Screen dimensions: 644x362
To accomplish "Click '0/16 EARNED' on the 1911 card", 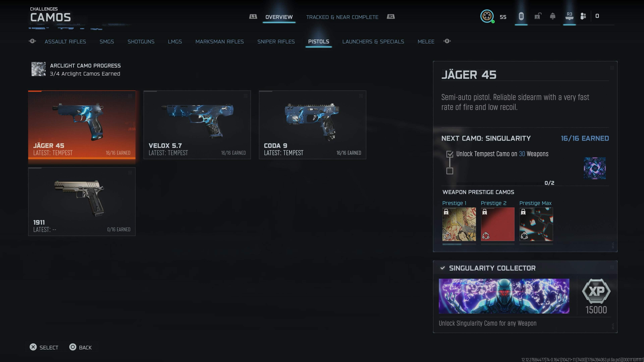I will (x=119, y=230).
